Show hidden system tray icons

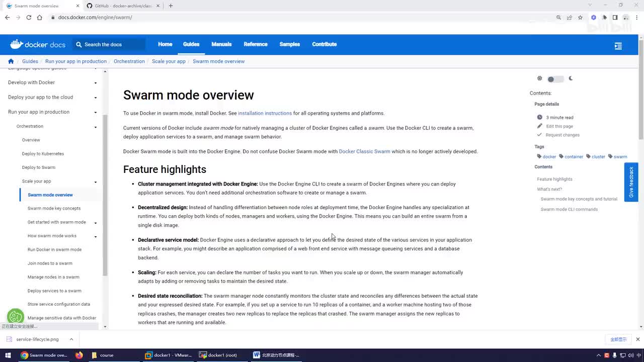598,355
